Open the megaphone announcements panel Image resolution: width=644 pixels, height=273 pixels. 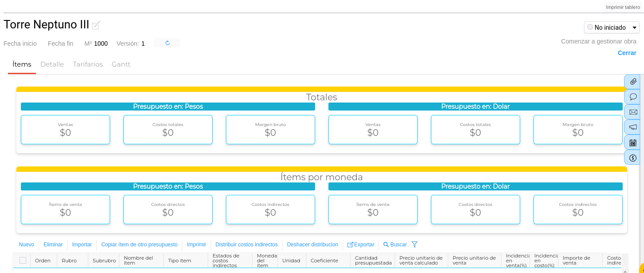(x=633, y=127)
